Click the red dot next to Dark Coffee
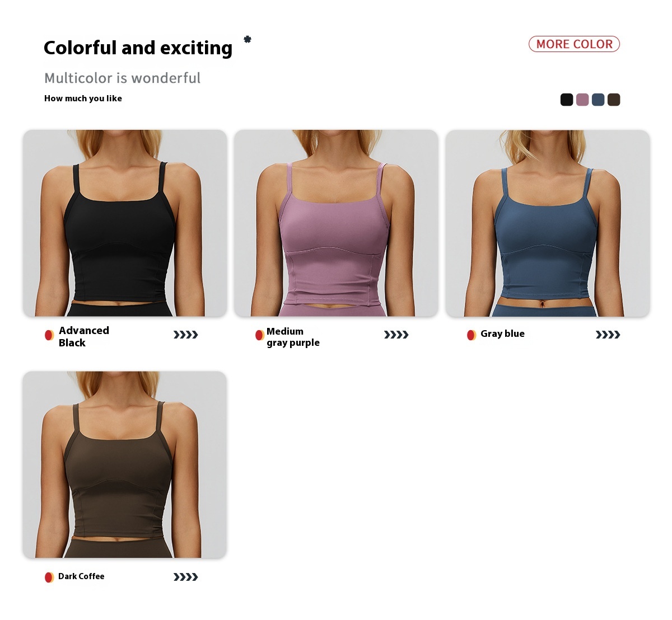 point(49,577)
